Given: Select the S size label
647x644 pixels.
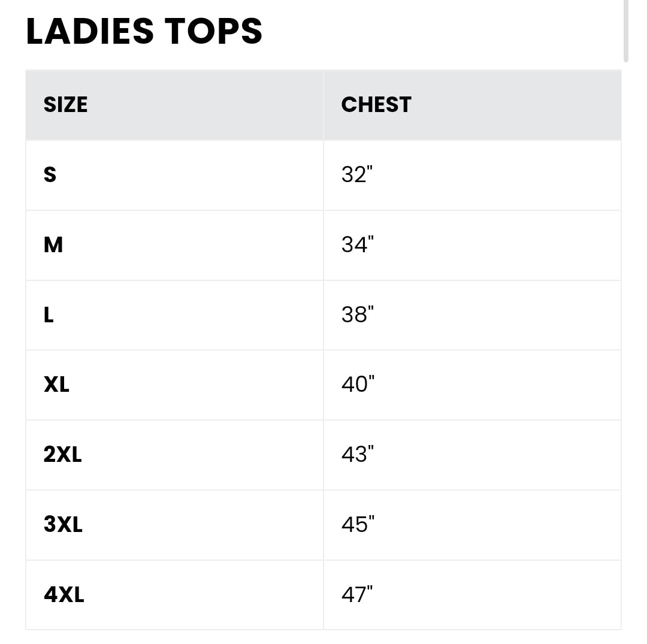Looking at the screenshot, I should click(50, 175).
